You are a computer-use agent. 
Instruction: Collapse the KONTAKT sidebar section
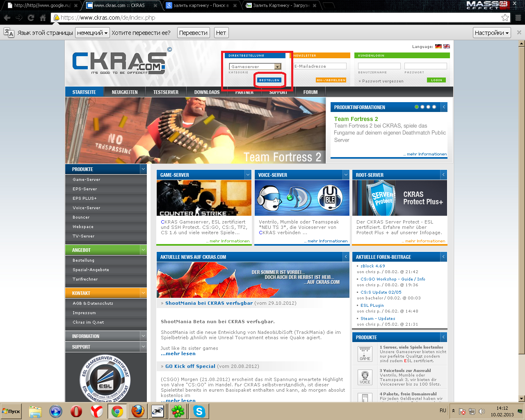[143, 293]
